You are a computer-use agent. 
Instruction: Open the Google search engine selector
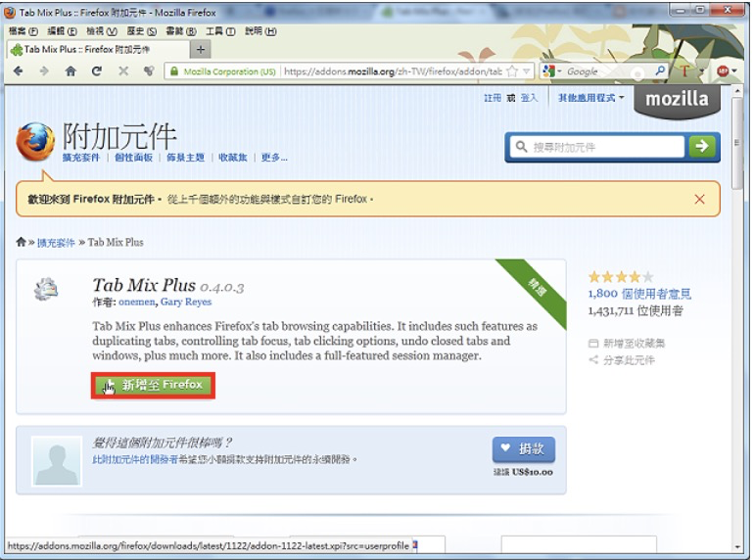(x=551, y=71)
